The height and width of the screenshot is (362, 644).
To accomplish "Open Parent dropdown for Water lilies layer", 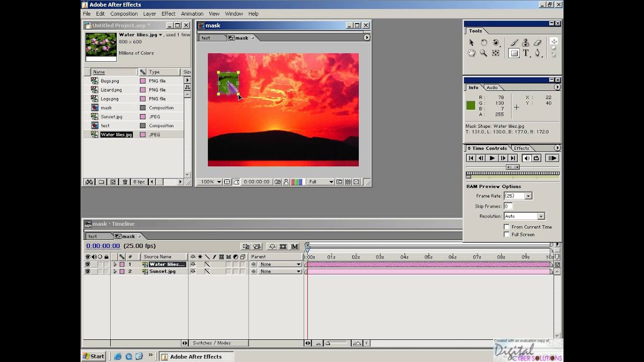I will click(280, 264).
